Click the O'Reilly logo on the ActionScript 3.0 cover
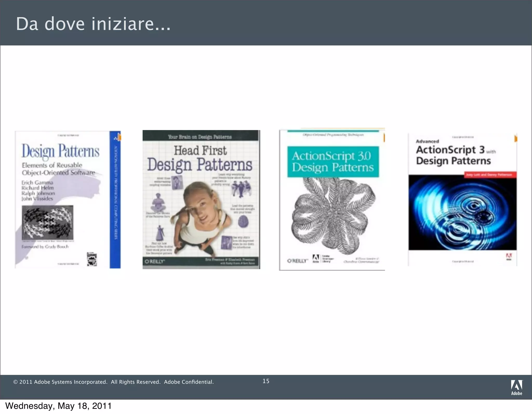 point(297,260)
